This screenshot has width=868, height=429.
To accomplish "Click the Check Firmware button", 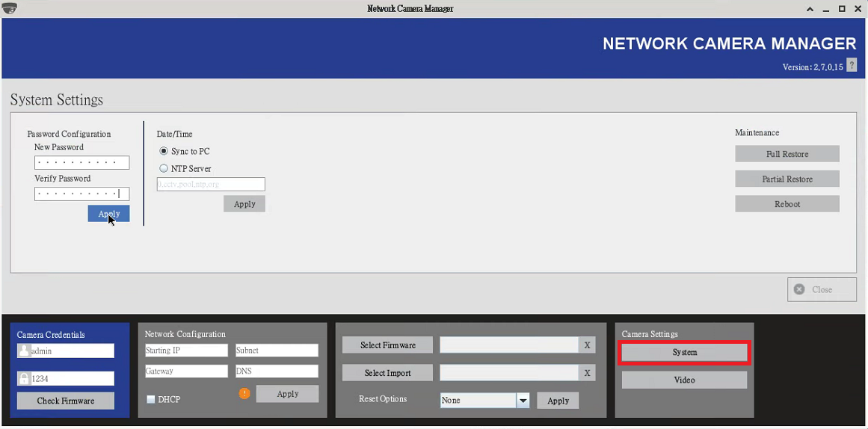I will (66, 401).
